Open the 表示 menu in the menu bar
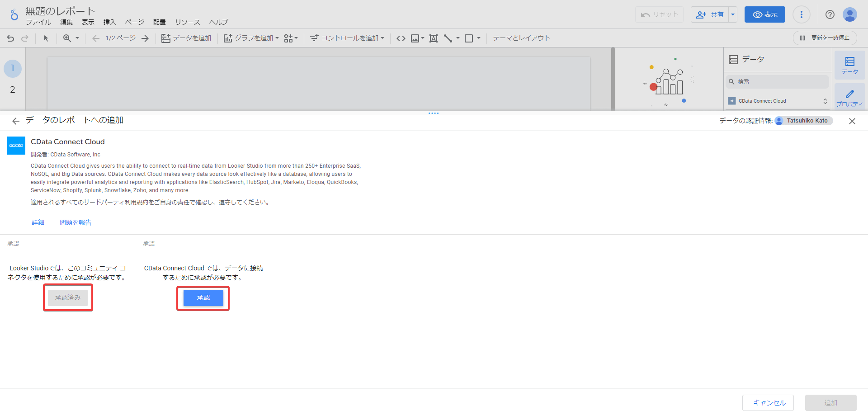 88,22
